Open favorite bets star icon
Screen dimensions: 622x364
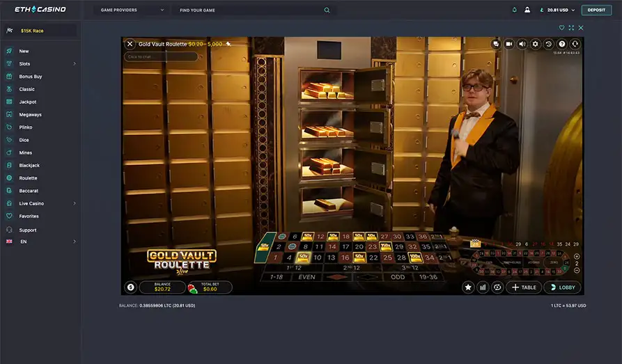[x=468, y=287]
